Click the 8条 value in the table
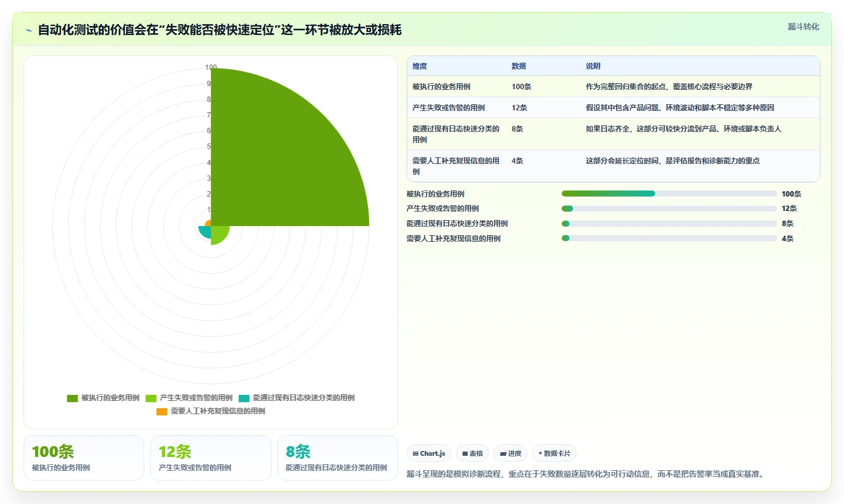The height and width of the screenshot is (504, 844). (518, 129)
